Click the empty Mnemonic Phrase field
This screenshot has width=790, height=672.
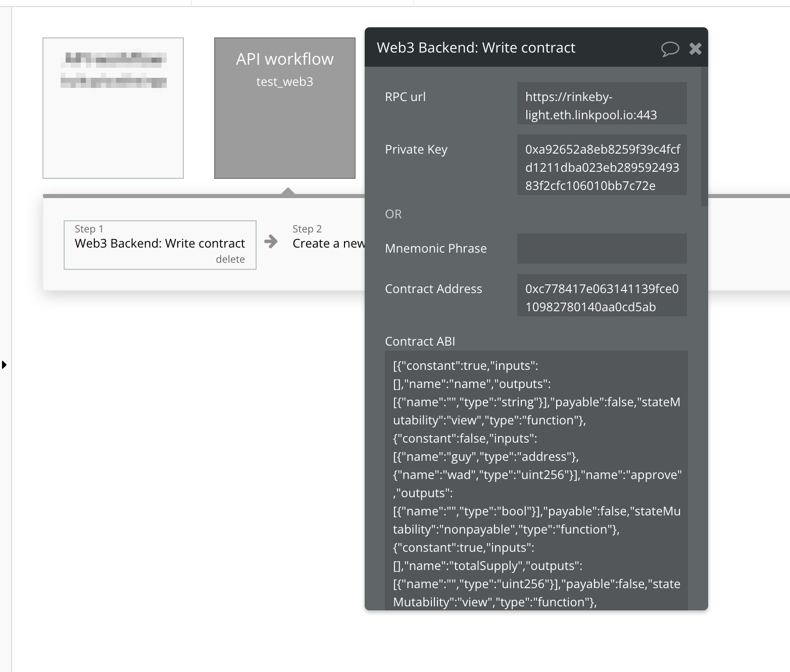click(x=602, y=249)
